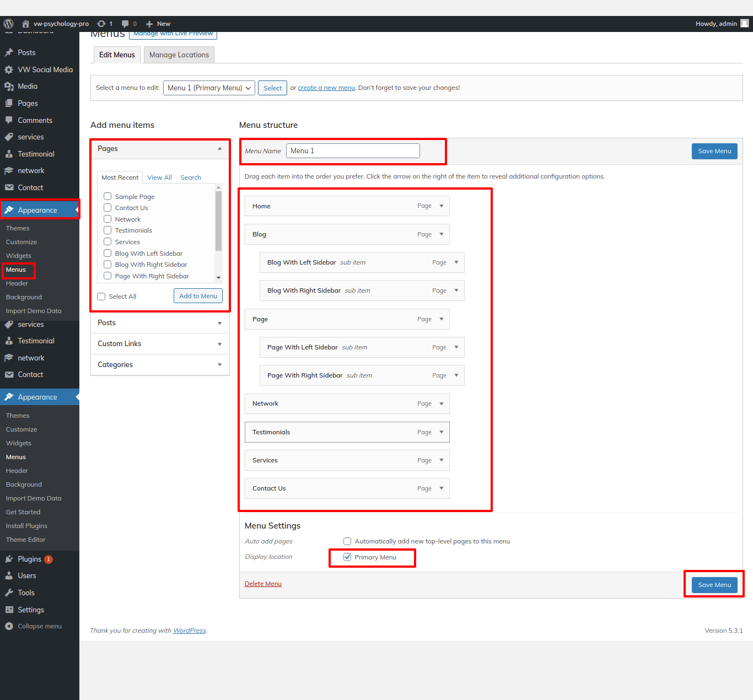Viewport: 753px width, 700px height.
Task: Click the Menu Name text field
Action: click(353, 151)
